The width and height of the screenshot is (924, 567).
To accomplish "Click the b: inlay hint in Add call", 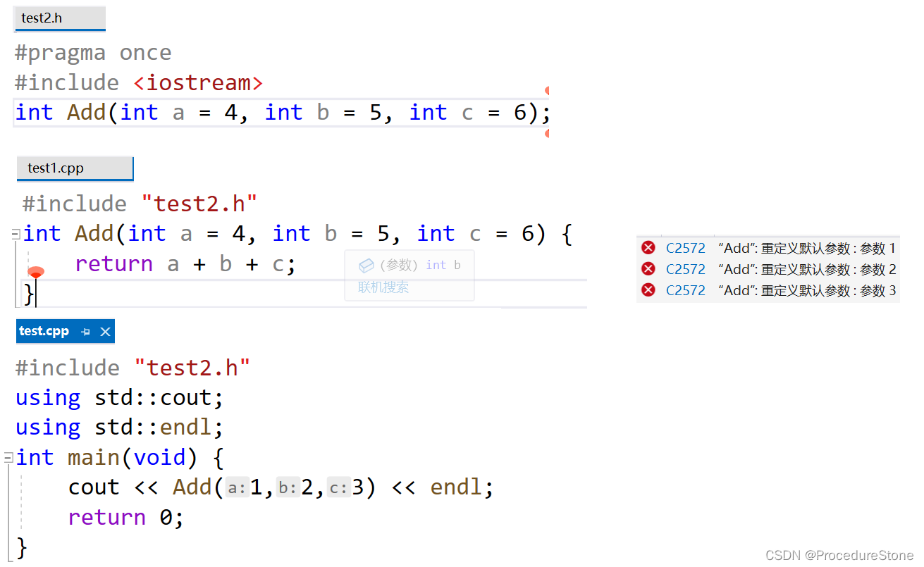I will click(288, 487).
